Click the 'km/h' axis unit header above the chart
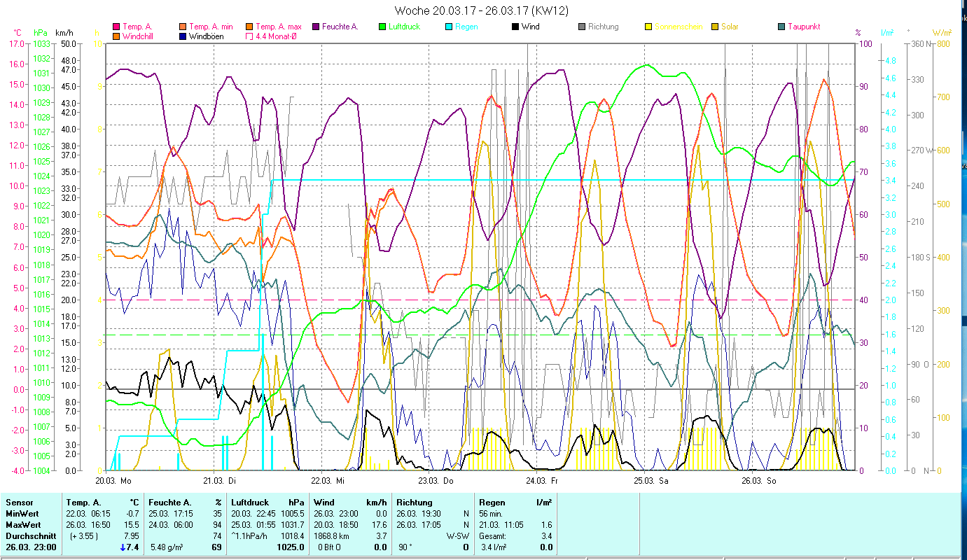The height and width of the screenshot is (560, 967). [x=64, y=33]
